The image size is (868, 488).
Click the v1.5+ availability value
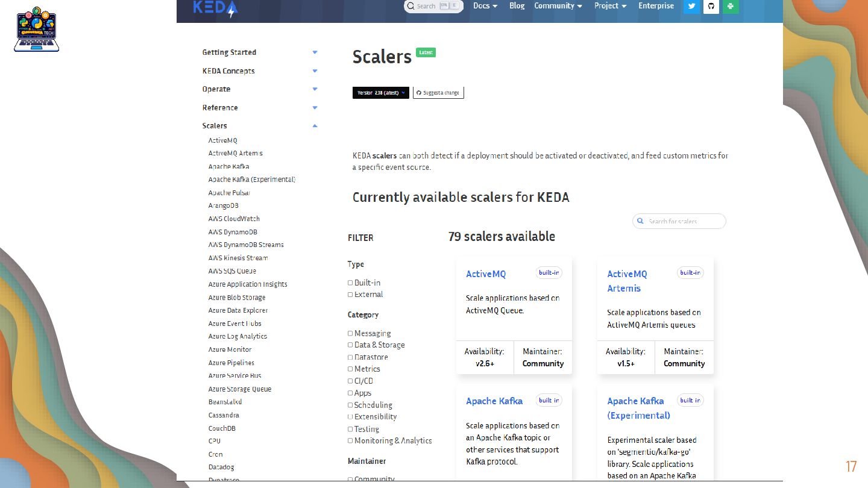(626, 364)
